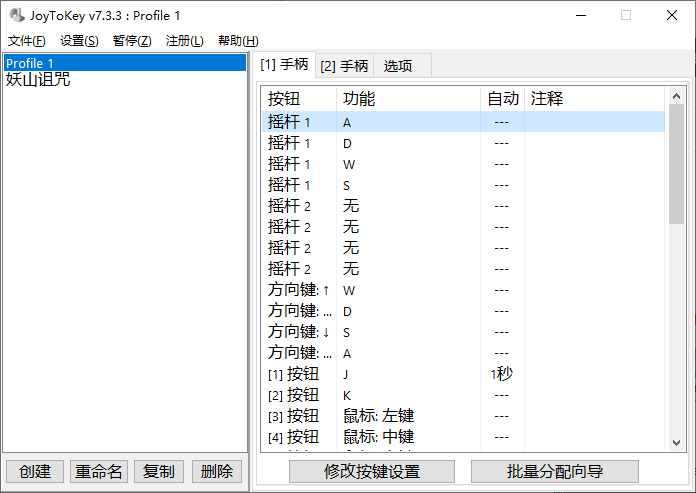Image resolution: width=696 pixels, height=493 pixels.
Task: Select the 摇杆 1 row mapped to A
Action: pos(463,122)
